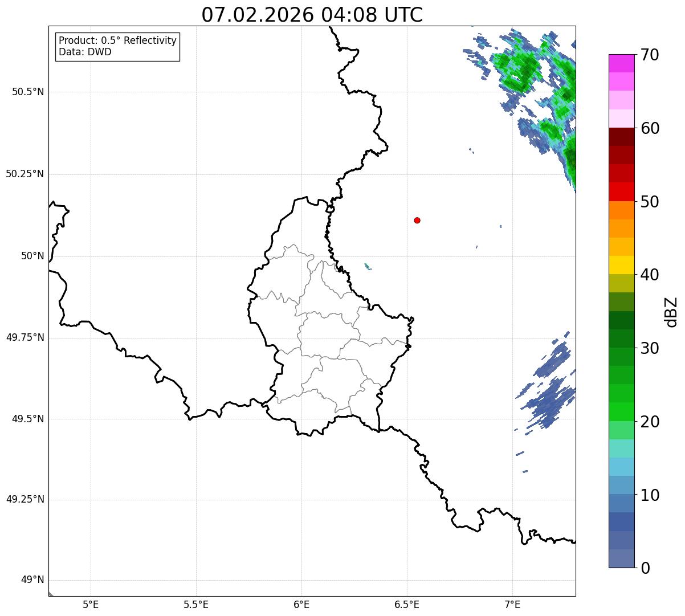The width and height of the screenshot is (685, 616).
Task: Click the latitude label 49°N
Action: point(32,580)
